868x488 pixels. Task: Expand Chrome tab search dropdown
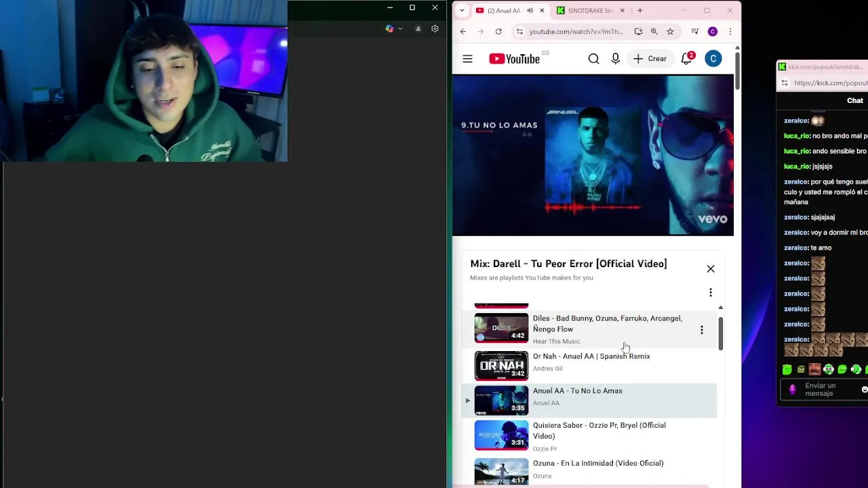[x=462, y=10]
